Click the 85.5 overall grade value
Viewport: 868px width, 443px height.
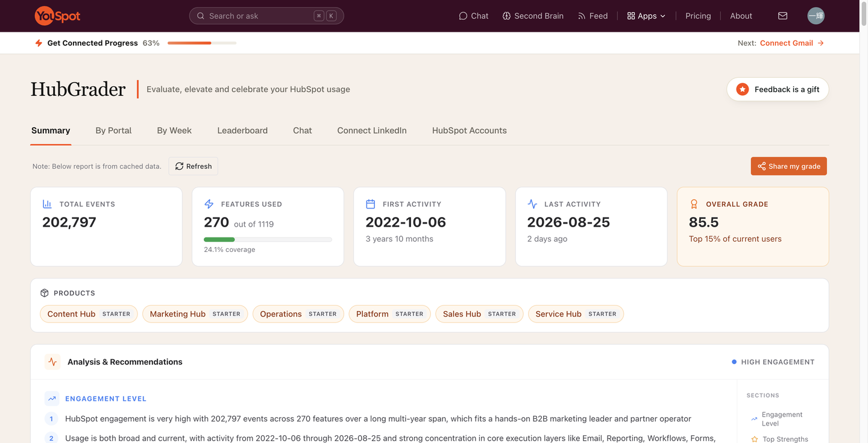click(x=703, y=222)
